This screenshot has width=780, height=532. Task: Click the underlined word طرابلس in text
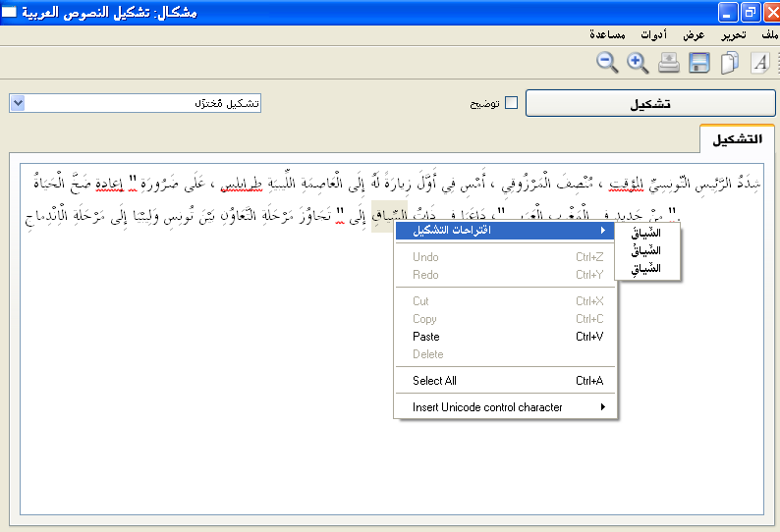click(x=242, y=185)
